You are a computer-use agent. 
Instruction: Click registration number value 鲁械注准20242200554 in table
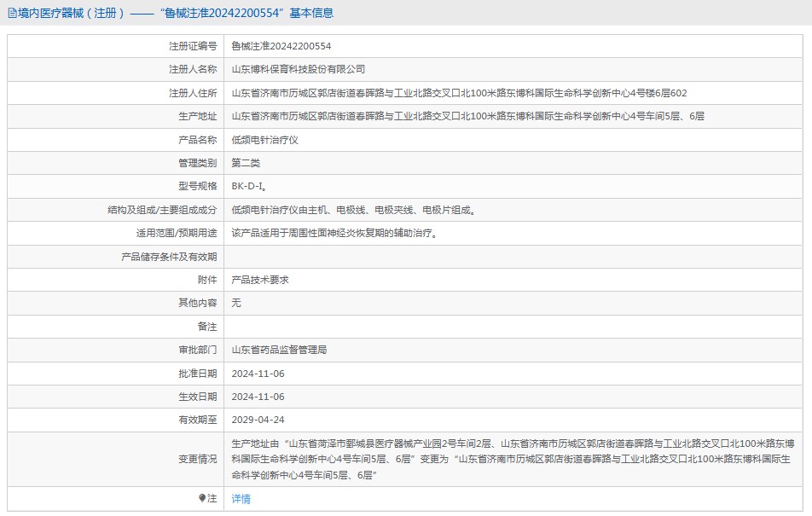(281, 46)
